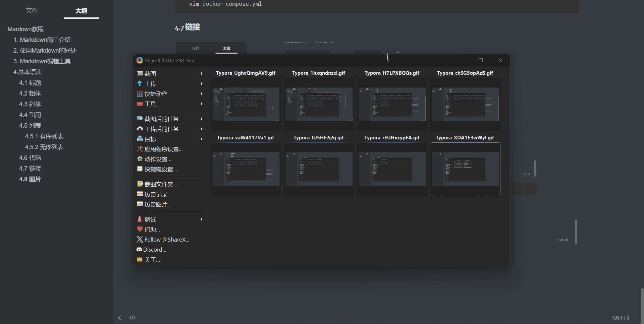The height and width of the screenshot is (324, 644).
Task: Click the 1051 词 word count in status bar
Action: click(x=620, y=318)
